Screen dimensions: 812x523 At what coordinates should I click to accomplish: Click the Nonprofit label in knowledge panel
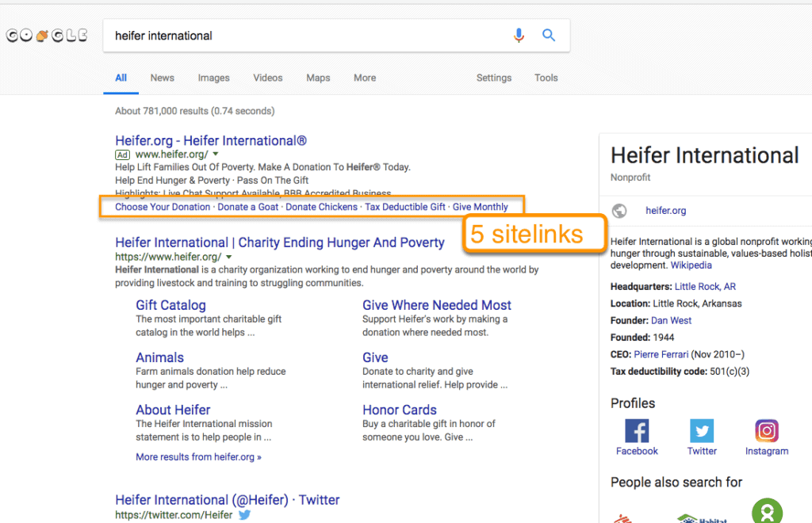coord(630,178)
